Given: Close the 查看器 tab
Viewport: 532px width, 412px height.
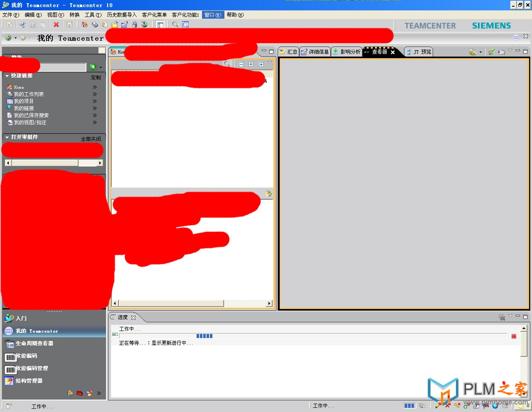Looking at the screenshot, I should [x=393, y=52].
